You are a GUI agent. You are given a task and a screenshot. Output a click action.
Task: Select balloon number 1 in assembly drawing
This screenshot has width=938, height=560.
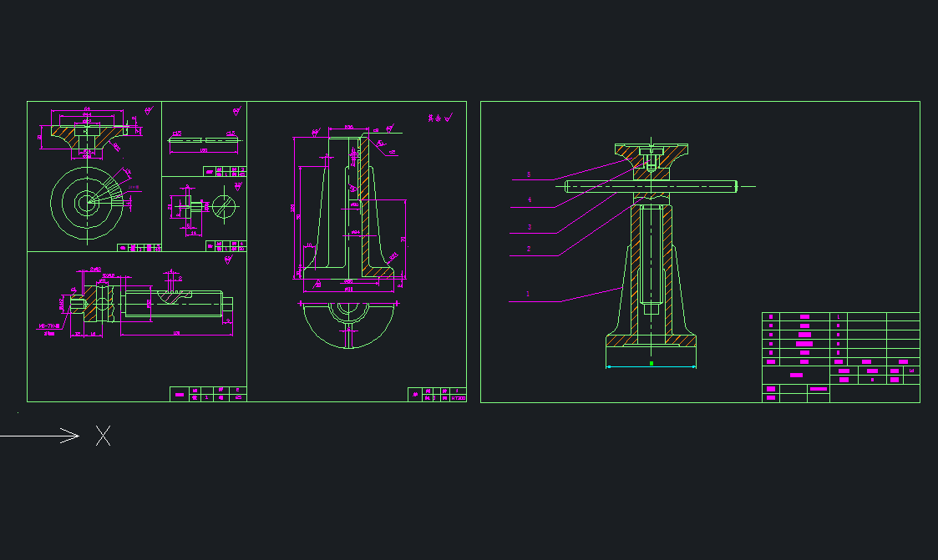[x=528, y=294]
